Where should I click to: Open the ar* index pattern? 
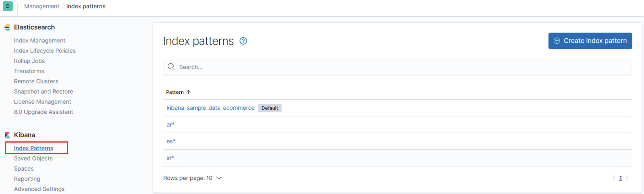[171, 125]
